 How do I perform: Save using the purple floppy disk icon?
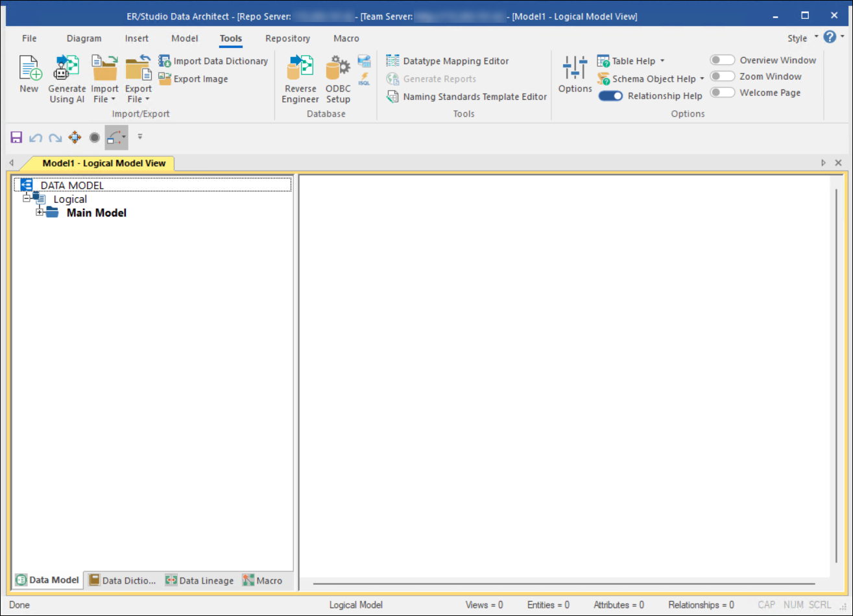pos(17,137)
